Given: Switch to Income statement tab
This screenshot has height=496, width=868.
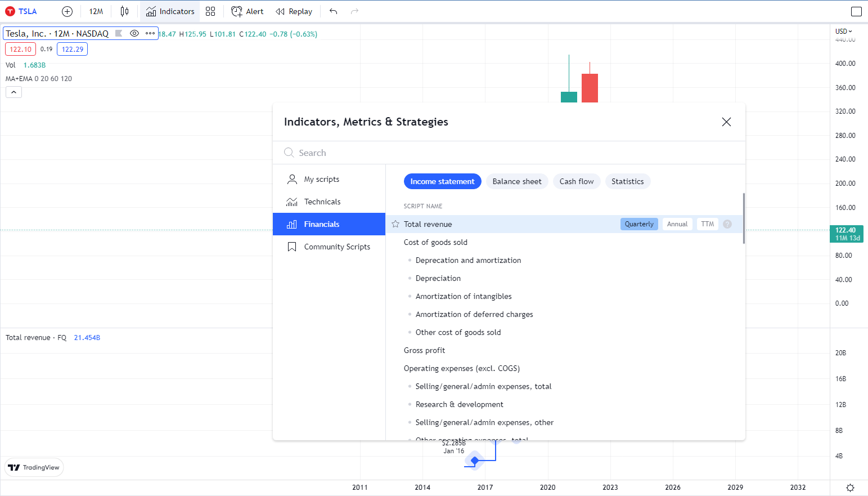Looking at the screenshot, I should (443, 181).
